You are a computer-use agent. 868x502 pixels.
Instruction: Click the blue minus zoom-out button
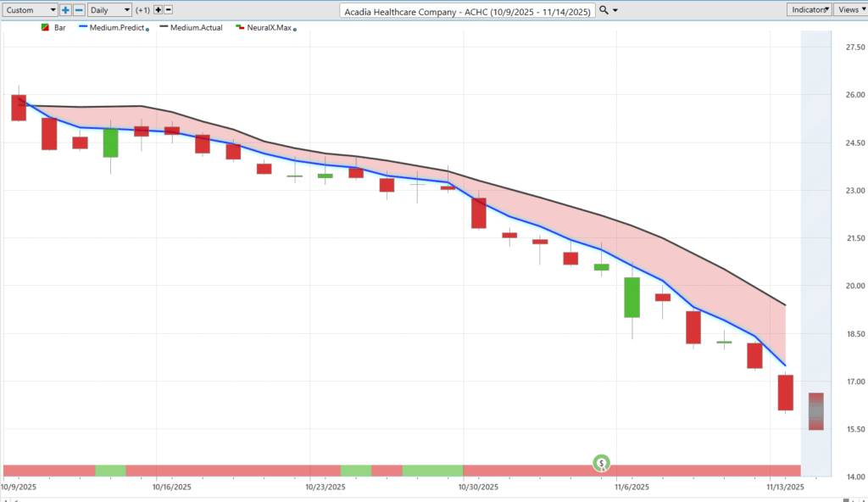point(79,10)
